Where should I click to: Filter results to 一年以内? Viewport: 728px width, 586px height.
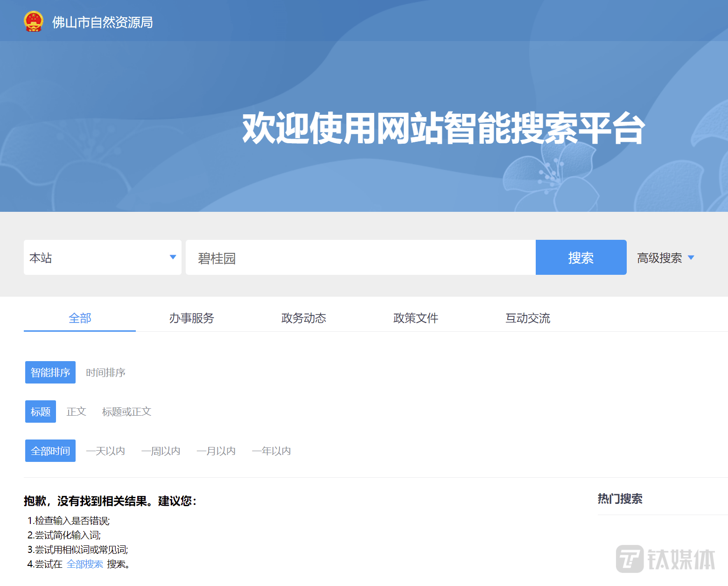pos(272,451)
